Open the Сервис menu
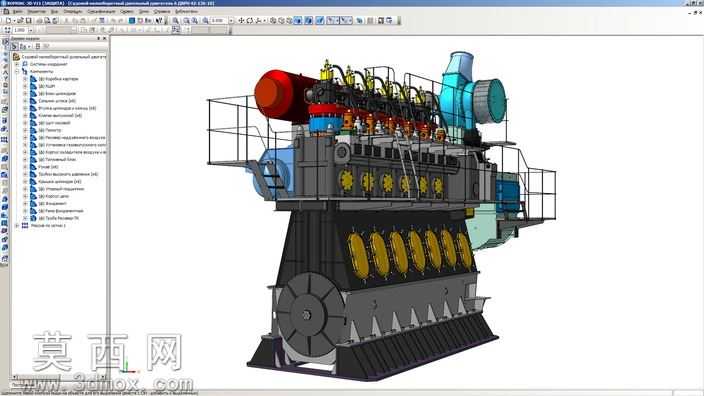 point(127,12)
